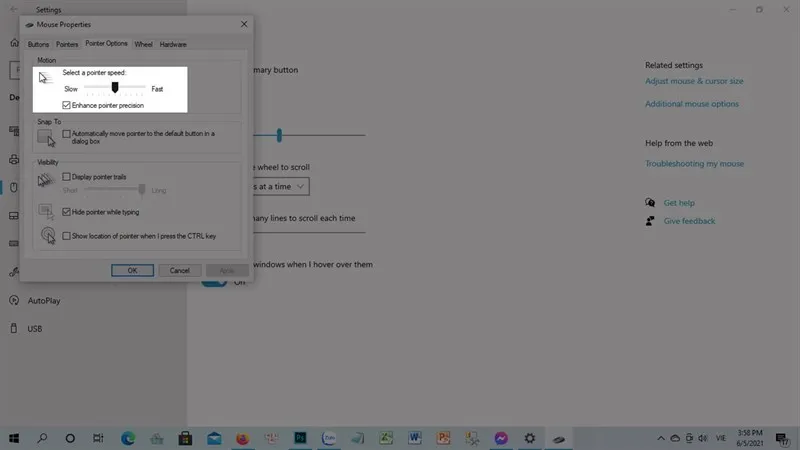Open Additional mouse options link
The width and height of the screenshot is (800, 450).
692,104
